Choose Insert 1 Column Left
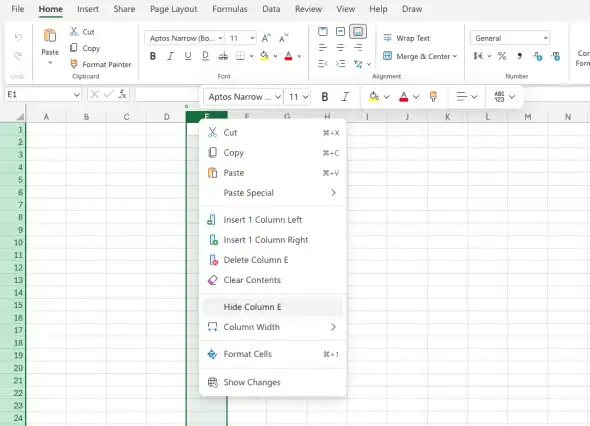 [272, 220]
